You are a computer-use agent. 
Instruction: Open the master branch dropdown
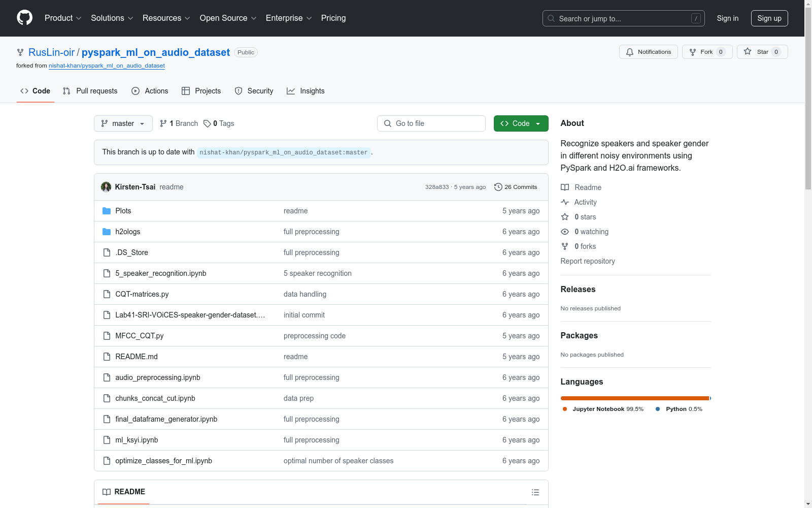pyautogui.click(x=123, y=123)
